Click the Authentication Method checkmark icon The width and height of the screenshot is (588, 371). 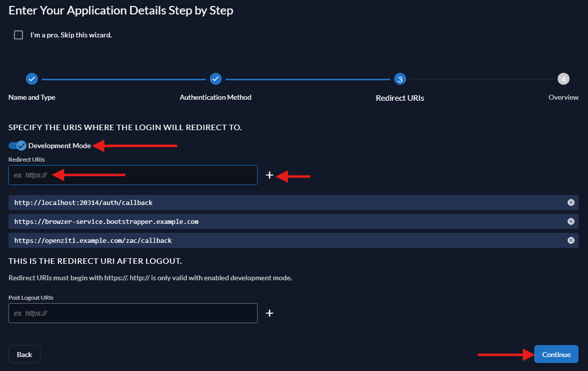tap(215, 78)
